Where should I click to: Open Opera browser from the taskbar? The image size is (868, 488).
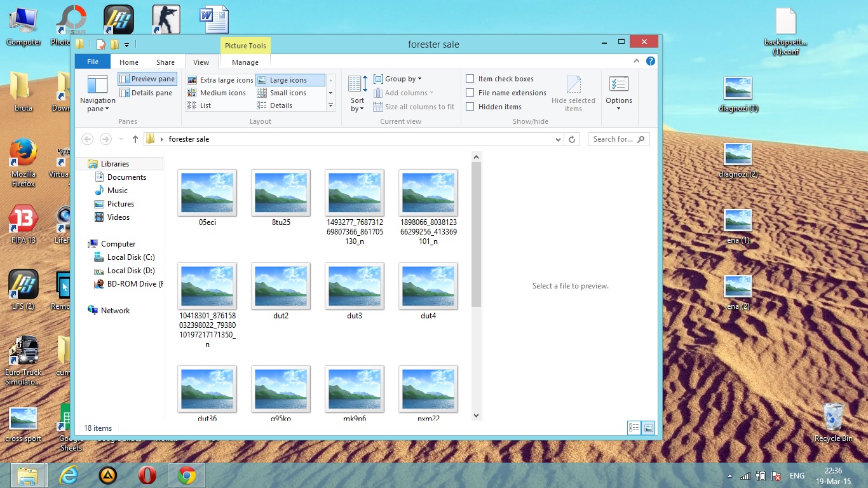(147, 475)
